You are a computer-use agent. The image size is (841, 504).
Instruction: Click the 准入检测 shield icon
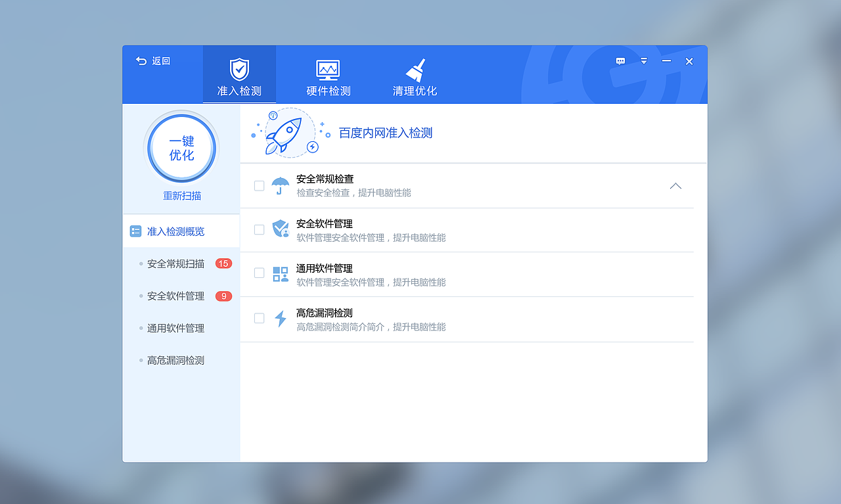pos(239,69)
